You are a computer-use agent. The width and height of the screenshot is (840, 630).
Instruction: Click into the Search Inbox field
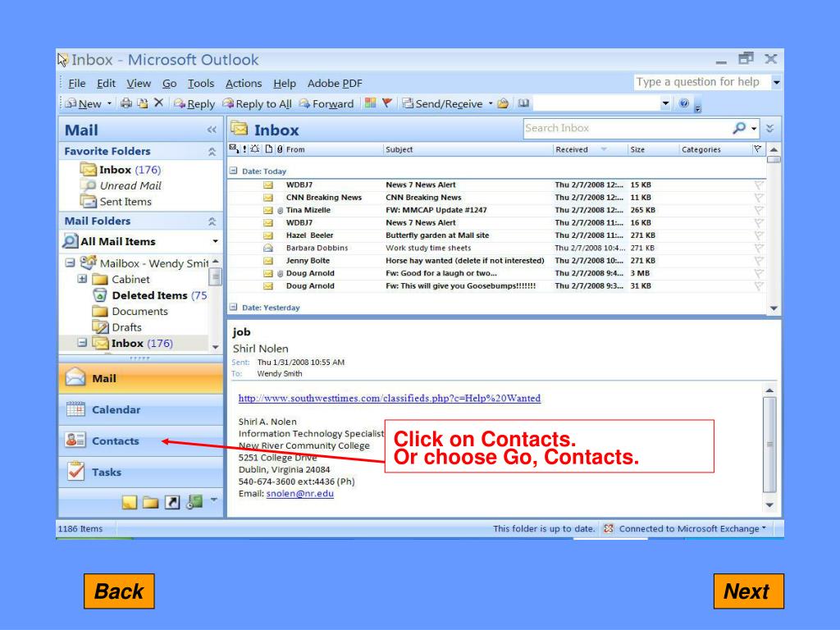click(627, 128)
